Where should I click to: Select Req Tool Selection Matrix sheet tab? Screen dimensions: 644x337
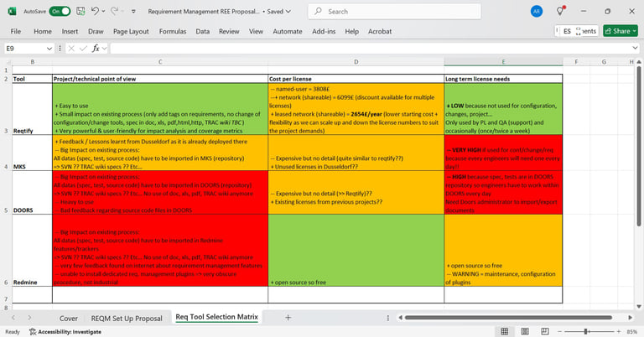click(217, 317)
